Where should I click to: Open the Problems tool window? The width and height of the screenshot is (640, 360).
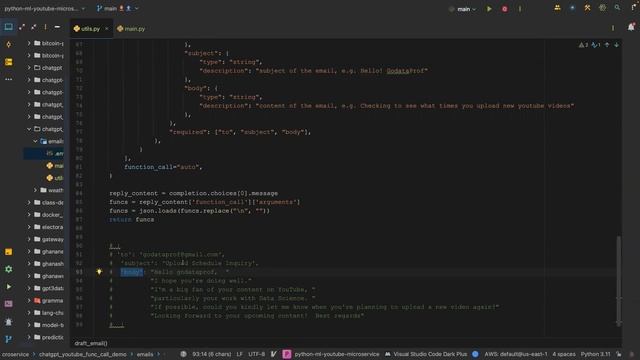click(x=8, y=322)
